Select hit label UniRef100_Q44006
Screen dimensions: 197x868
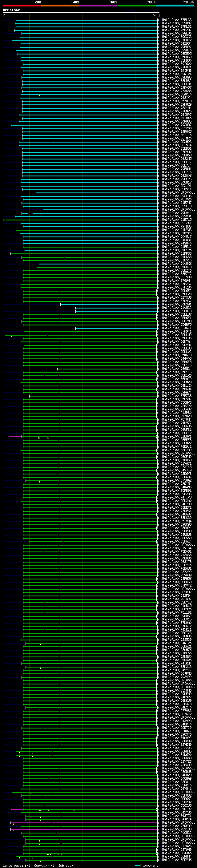[176, 359]
